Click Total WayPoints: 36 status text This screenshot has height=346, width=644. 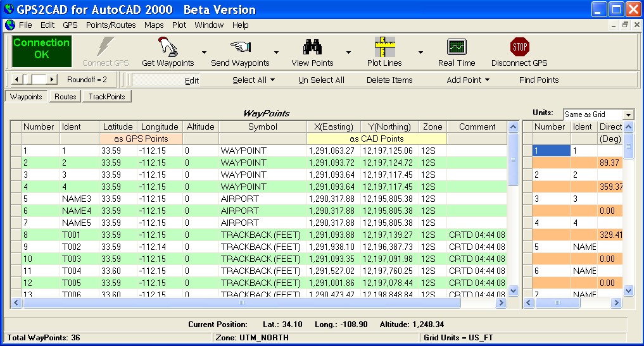pyautogui.click(x=44, y=338)
